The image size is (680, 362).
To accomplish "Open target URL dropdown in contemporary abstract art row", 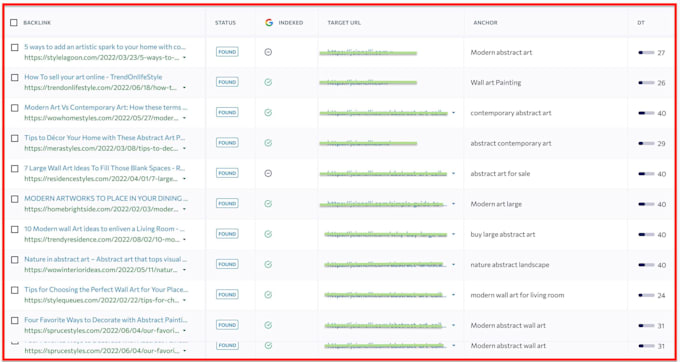I will click(x=454, y=113).
